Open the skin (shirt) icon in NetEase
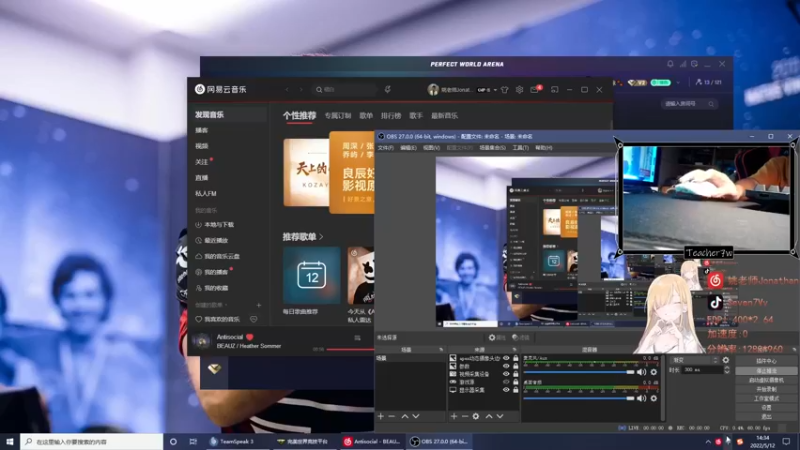Image resolution: width=800 pixels, height=450 pixels. [505, 90]
